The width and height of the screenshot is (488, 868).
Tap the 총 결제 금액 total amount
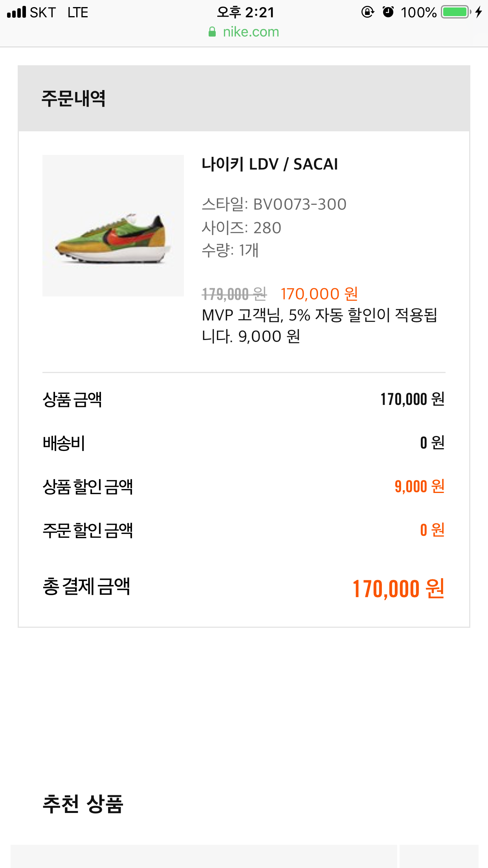coord(398,588)
